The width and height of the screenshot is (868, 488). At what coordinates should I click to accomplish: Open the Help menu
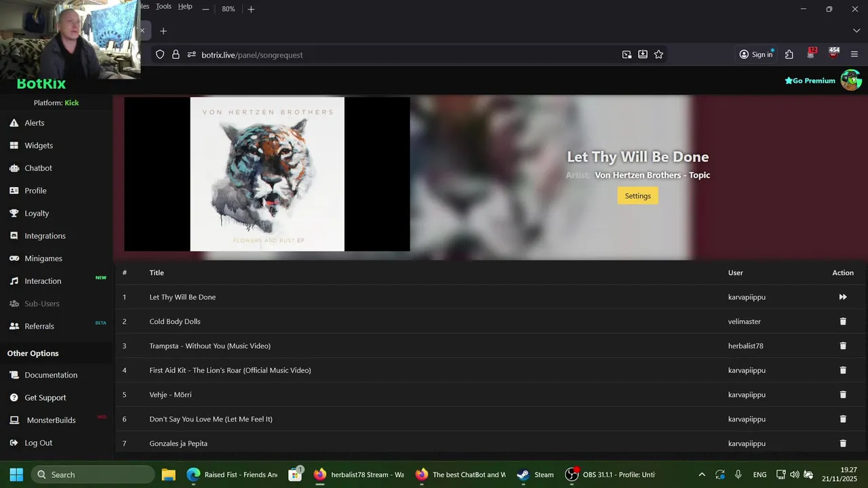tap(185, 6)
